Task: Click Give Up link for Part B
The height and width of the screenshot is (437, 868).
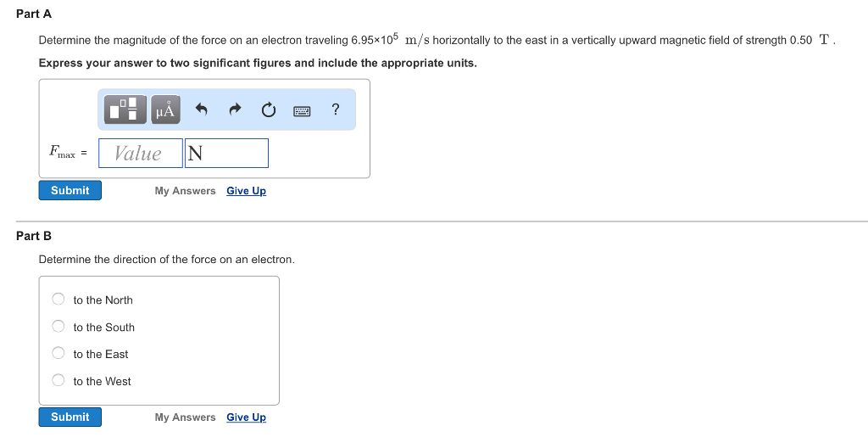Action: (246, 417)
